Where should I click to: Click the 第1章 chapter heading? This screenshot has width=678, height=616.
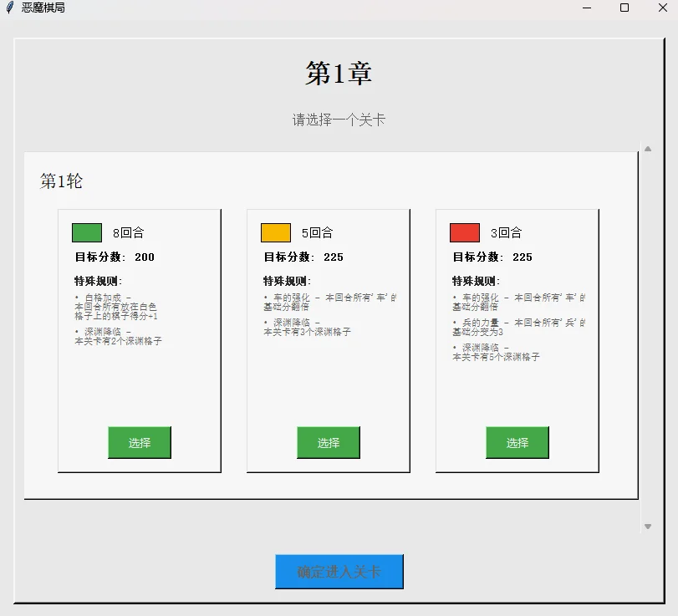tap(339, 74)
